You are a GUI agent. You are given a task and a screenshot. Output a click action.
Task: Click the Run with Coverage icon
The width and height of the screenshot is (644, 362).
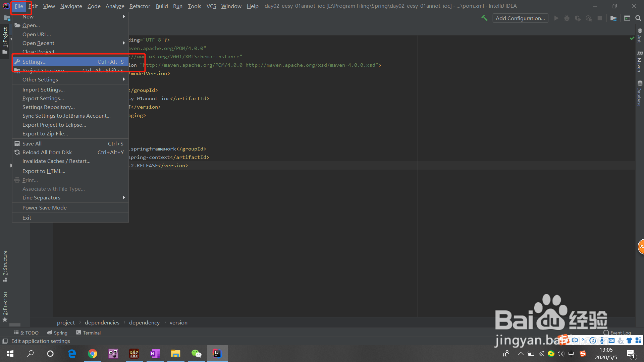(578, 18)
